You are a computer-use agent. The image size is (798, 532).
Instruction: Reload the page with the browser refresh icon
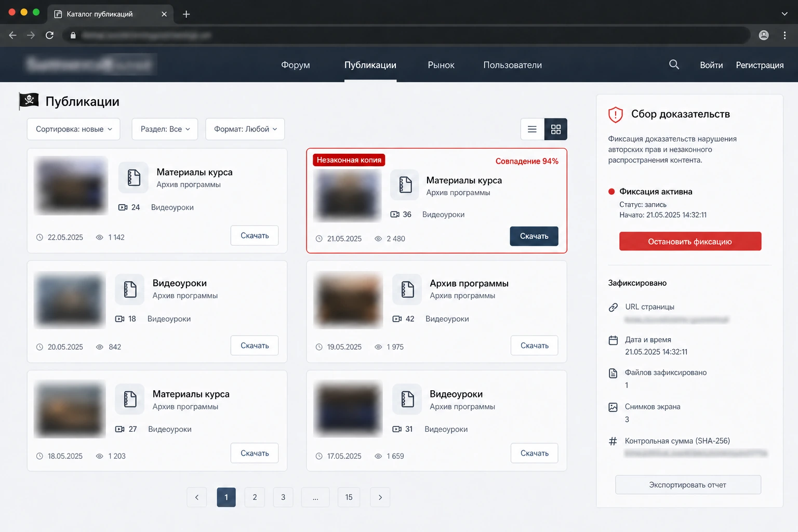pos(49,35)
